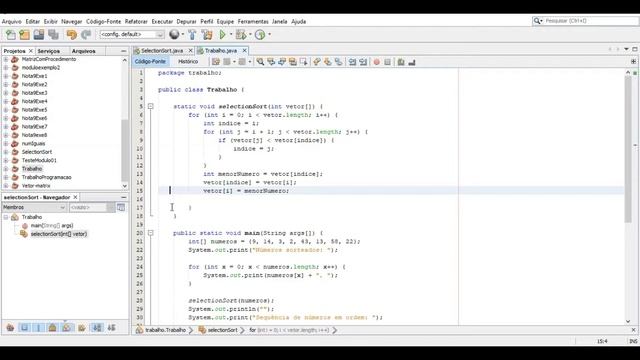Open the Arquivo menu
640x360 pixels.
[x=11, y=22]
